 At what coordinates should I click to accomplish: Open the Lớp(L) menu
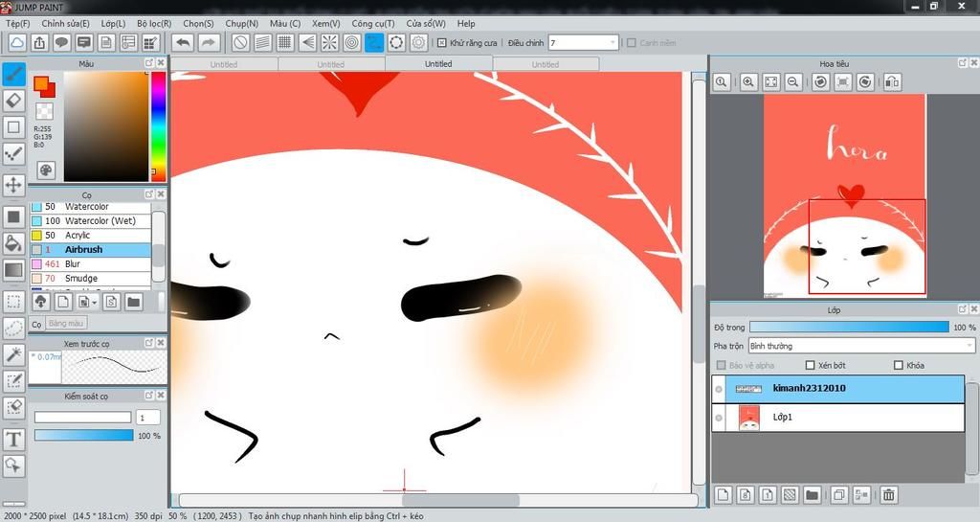tap(113, 23)
